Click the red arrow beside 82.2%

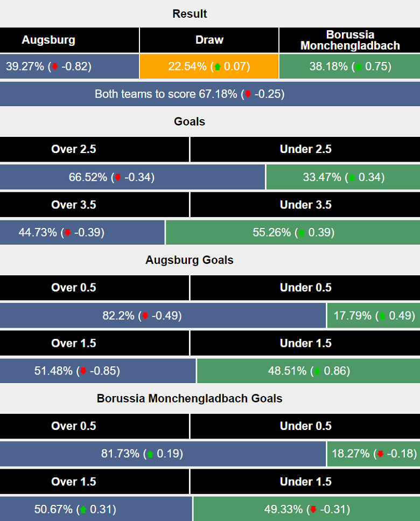145,316
